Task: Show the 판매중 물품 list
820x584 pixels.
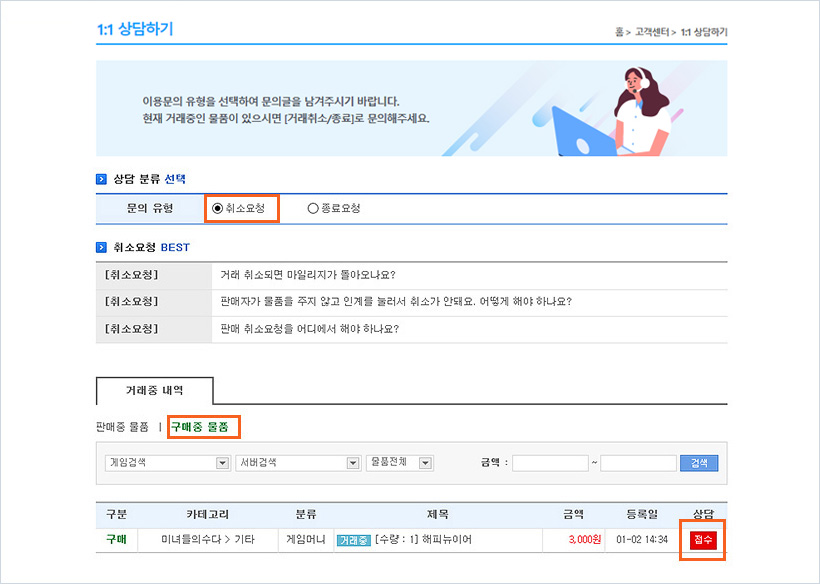Action: point(122,427)
